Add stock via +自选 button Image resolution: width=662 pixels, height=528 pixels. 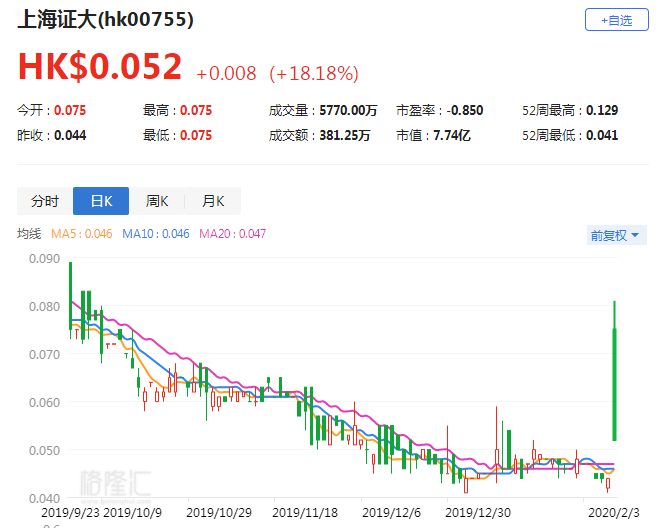616,20
